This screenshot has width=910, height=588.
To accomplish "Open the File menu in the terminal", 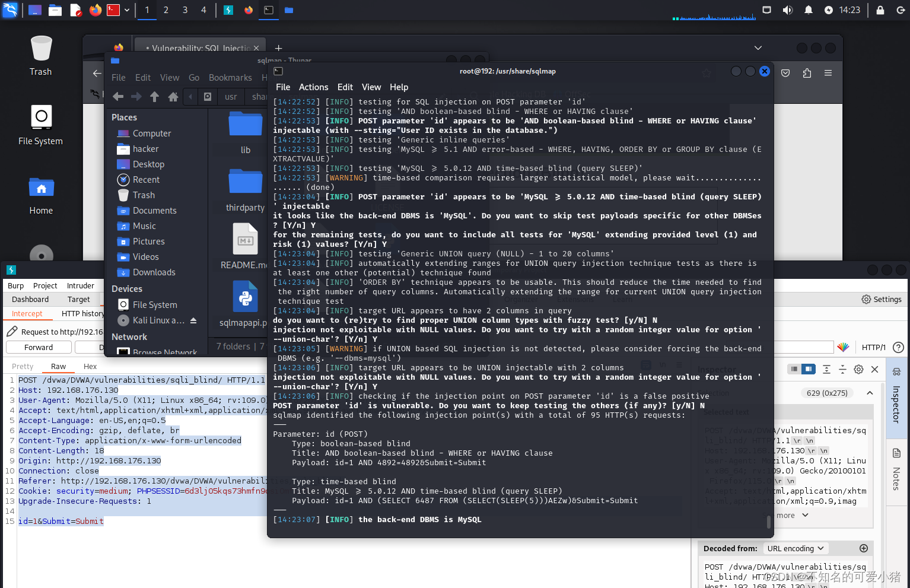I will (283, 87).
